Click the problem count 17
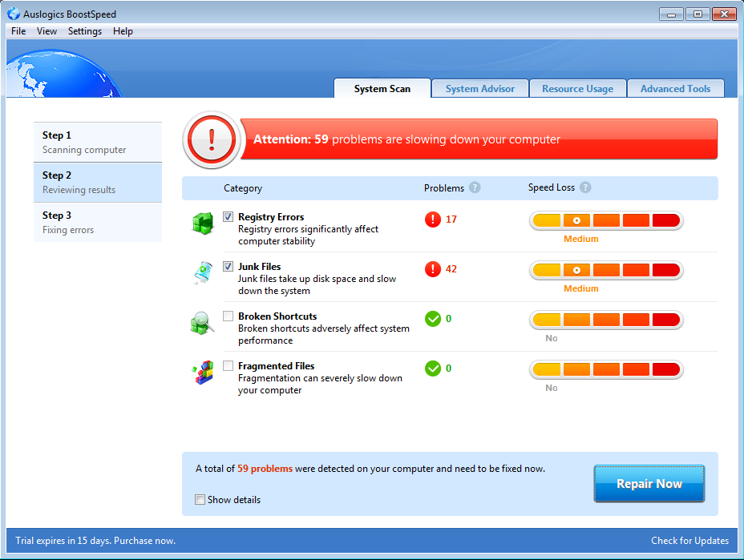This screenshot has width=744, height=560. coord(451,220)
